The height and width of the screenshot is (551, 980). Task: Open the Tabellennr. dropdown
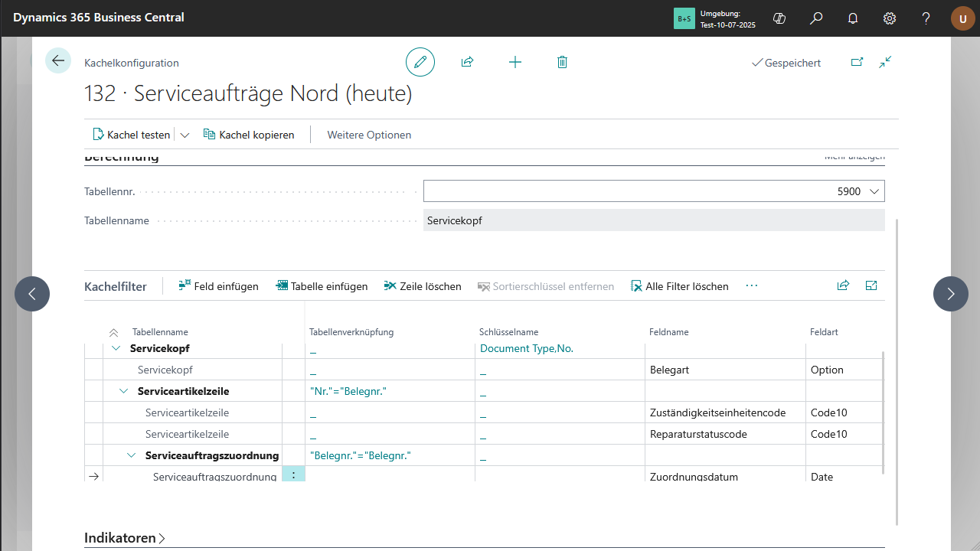point(875,191)
